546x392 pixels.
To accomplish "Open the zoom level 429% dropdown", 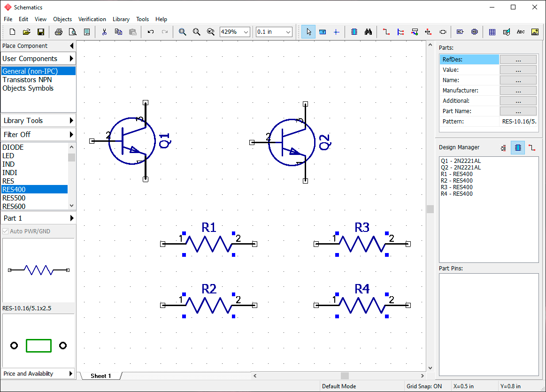I will 246,32.
